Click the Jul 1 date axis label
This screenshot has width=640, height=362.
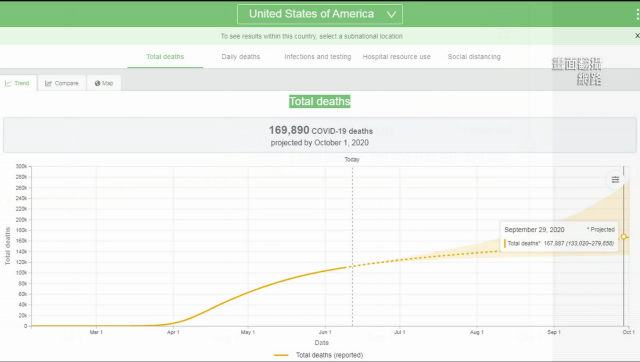pos(400,333)
